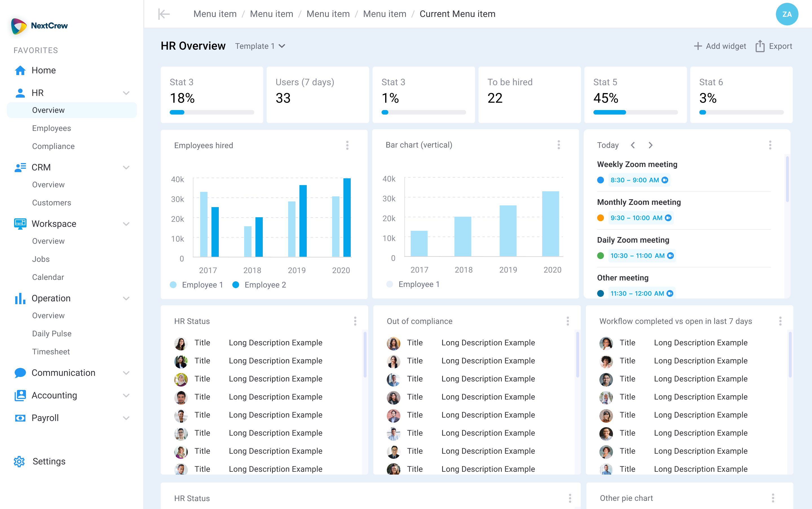Open Jobs under Workspace
Screen dimensions: 812x509
(41, 259)
